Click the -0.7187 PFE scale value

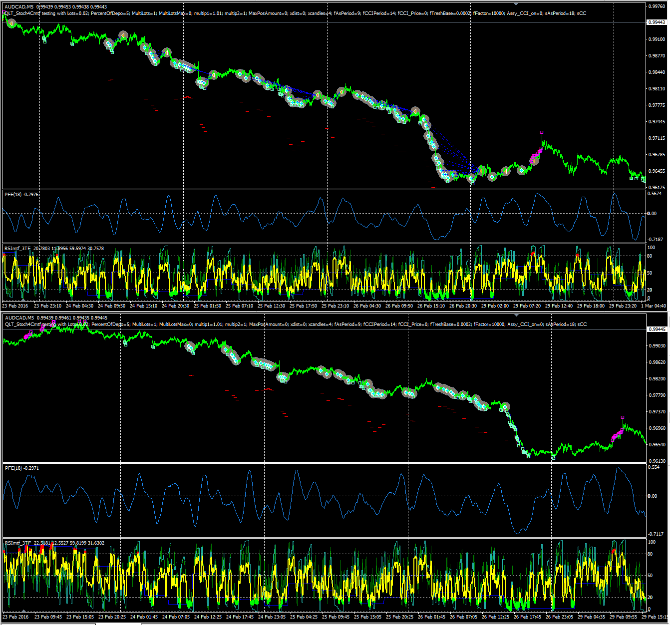pos(655,240)
